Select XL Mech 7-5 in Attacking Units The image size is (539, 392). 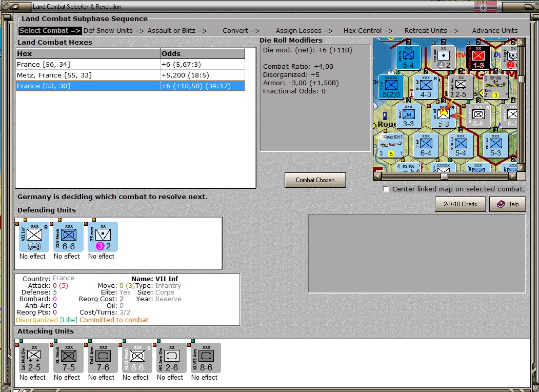(x=68, y=358)
